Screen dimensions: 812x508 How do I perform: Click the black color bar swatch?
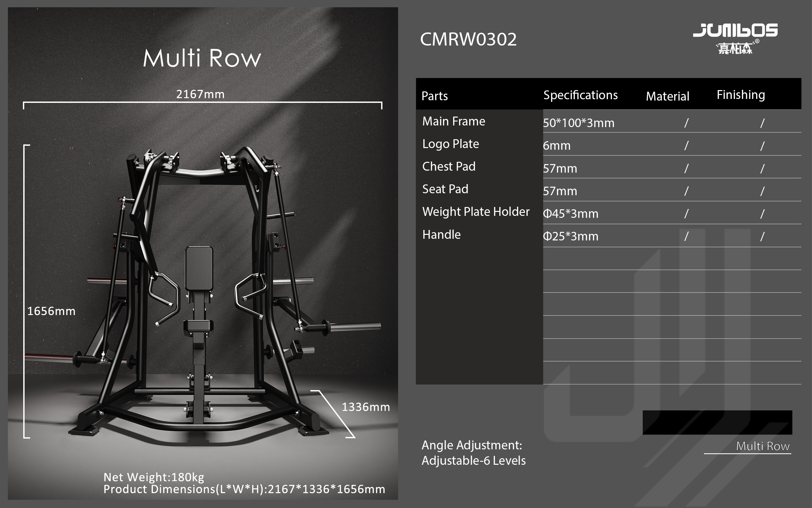pyautogui.click(x=717, y=422)
